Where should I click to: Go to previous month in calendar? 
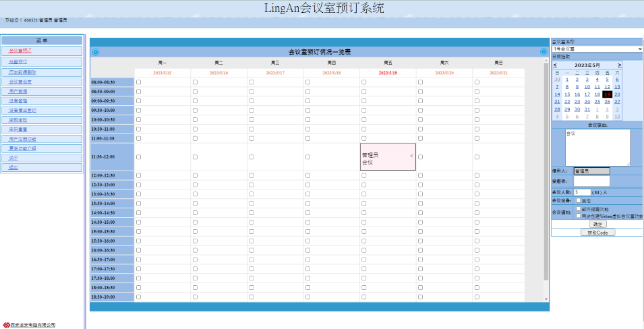(555, 65)
